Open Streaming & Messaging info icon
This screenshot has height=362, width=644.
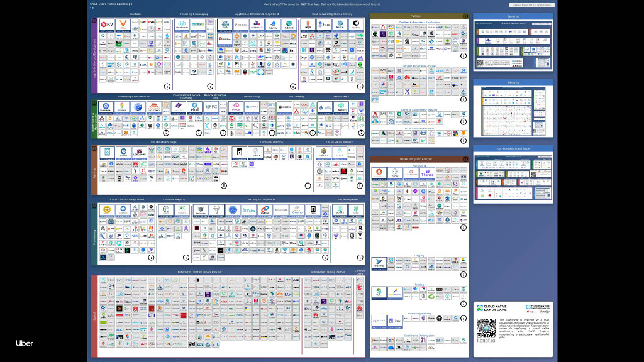[210, 86]
